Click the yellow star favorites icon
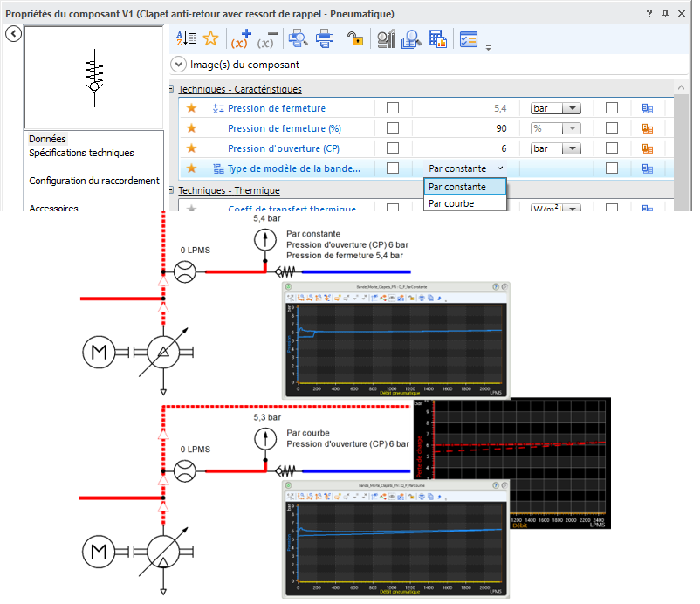The height and width of the screenshot is (604, 700). pos(210,38)
